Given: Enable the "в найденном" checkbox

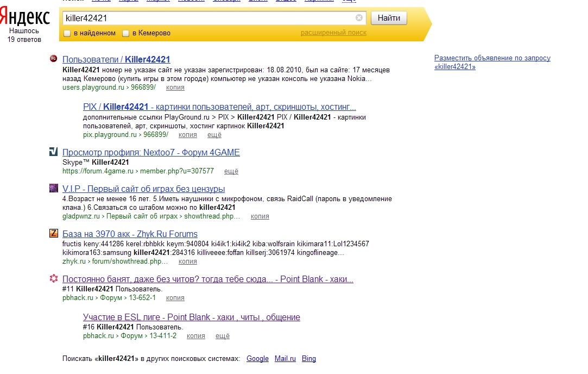Looking at the screenshot, I should 67,34.
